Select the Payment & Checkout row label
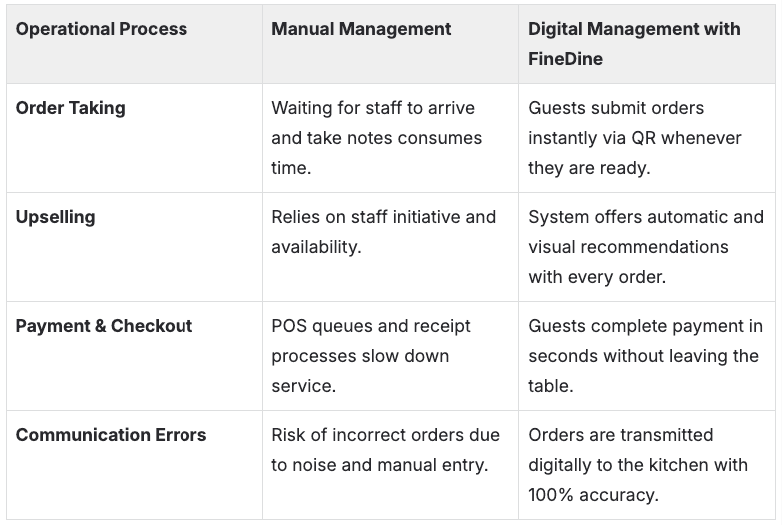 click(x=104, y=326)
